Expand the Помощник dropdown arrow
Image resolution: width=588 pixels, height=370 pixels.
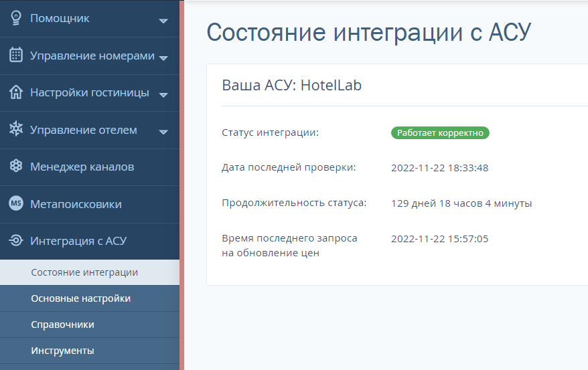(x=163, y=21)
